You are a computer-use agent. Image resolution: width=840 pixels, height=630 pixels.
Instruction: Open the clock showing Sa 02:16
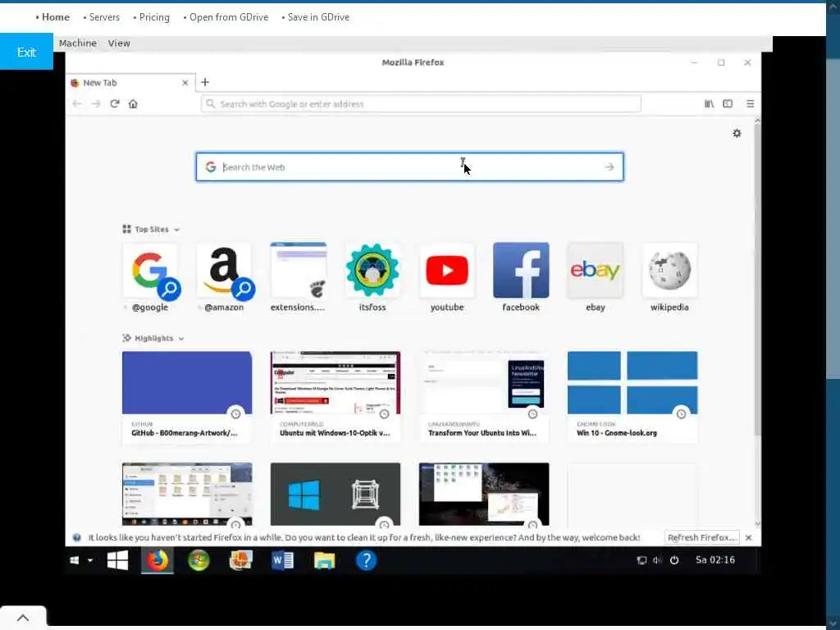[x=715, y=559]
